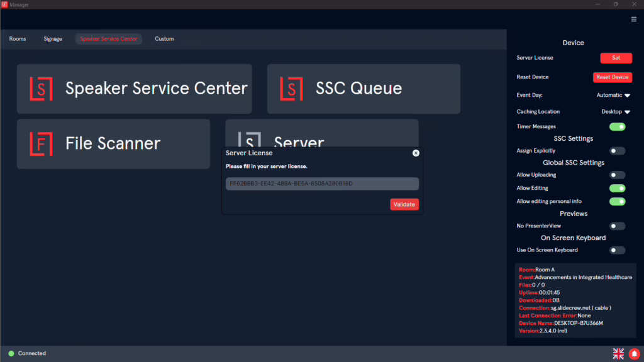The image size is (644, 362).
Task: Enable the Assign Explicitly toggle
Action: (618, 151)
